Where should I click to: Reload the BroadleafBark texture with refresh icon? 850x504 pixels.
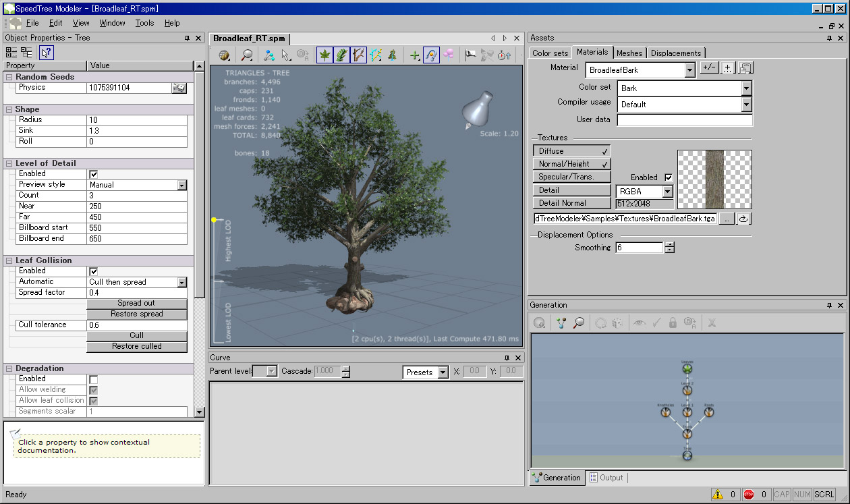(743, 219)
